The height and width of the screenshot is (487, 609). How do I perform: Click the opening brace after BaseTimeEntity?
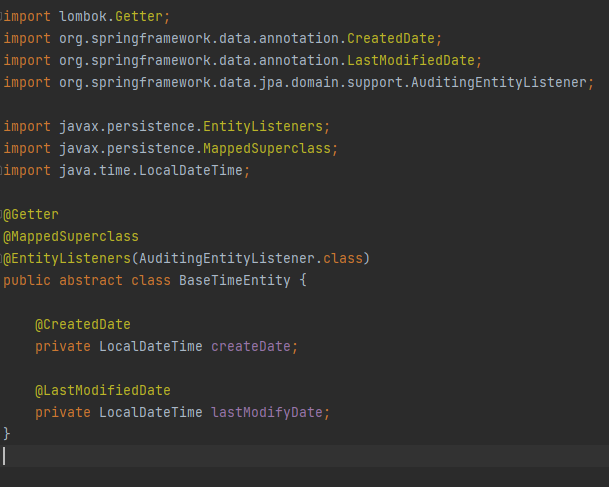(303, 280)
